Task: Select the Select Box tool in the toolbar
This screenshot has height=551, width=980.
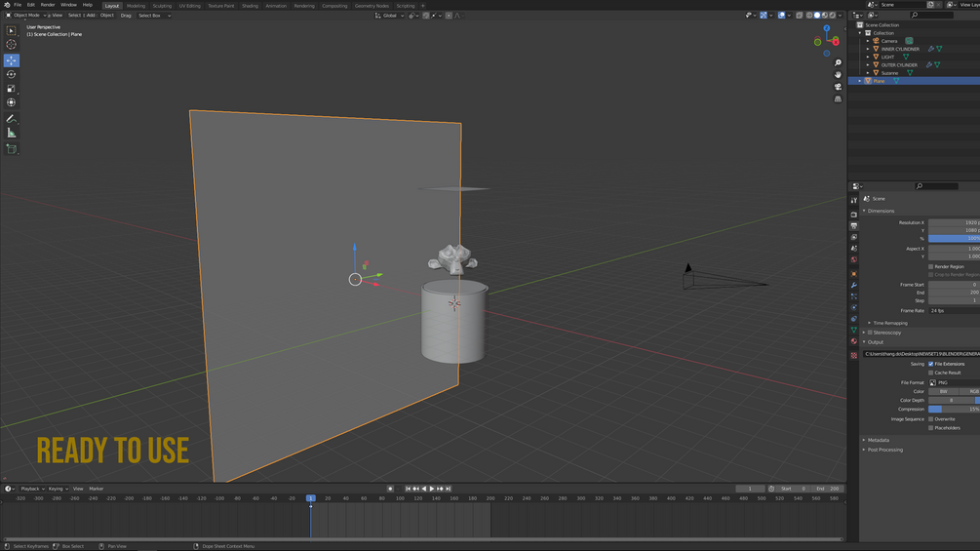Action: click(x=12, y=30)
